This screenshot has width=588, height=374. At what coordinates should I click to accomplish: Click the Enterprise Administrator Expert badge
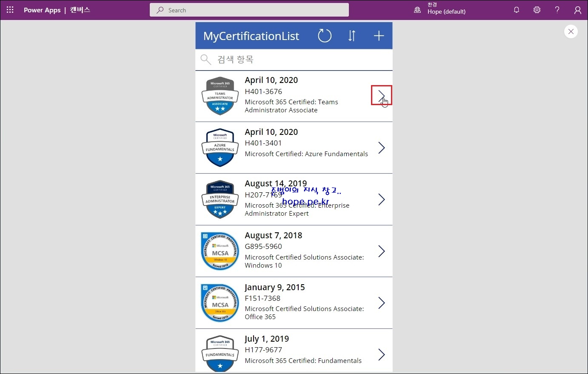click(220, 200)
